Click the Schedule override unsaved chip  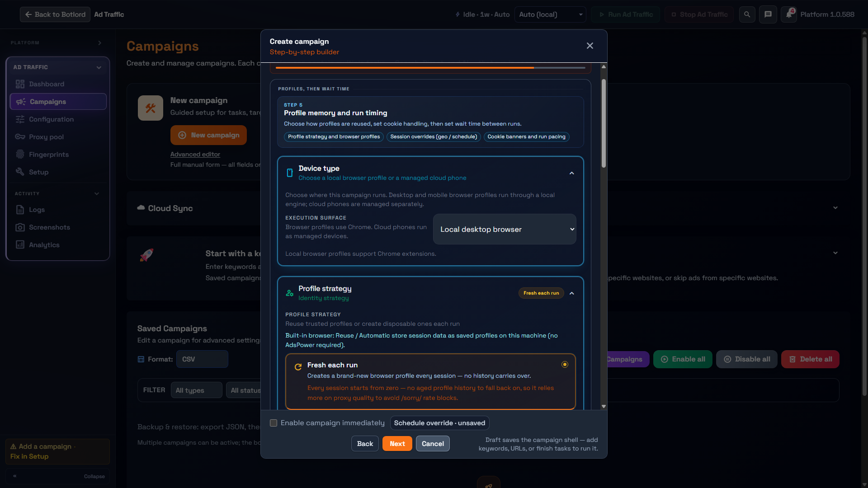pos(439,423)
